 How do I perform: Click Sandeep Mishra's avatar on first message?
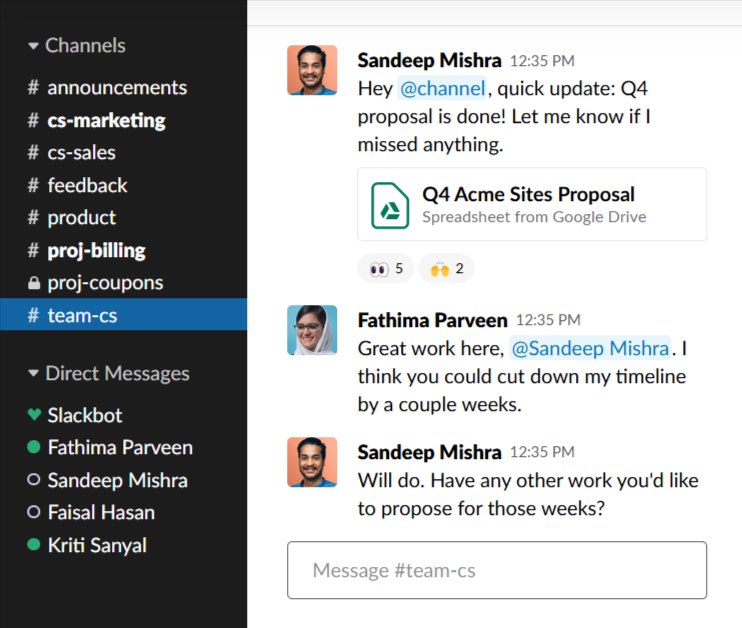[312, 70]
